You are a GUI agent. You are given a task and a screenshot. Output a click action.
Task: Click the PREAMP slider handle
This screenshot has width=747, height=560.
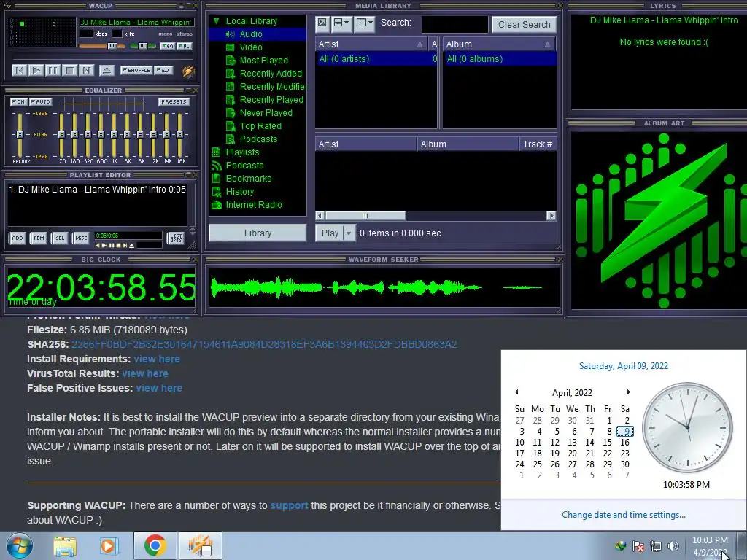coord(20,134)
